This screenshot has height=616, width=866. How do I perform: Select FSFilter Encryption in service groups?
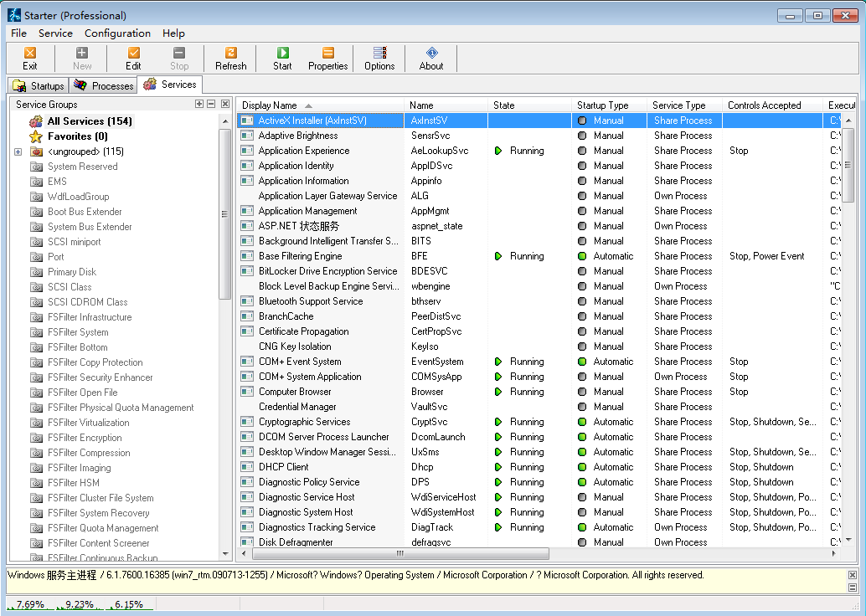(x=85, y=438)
